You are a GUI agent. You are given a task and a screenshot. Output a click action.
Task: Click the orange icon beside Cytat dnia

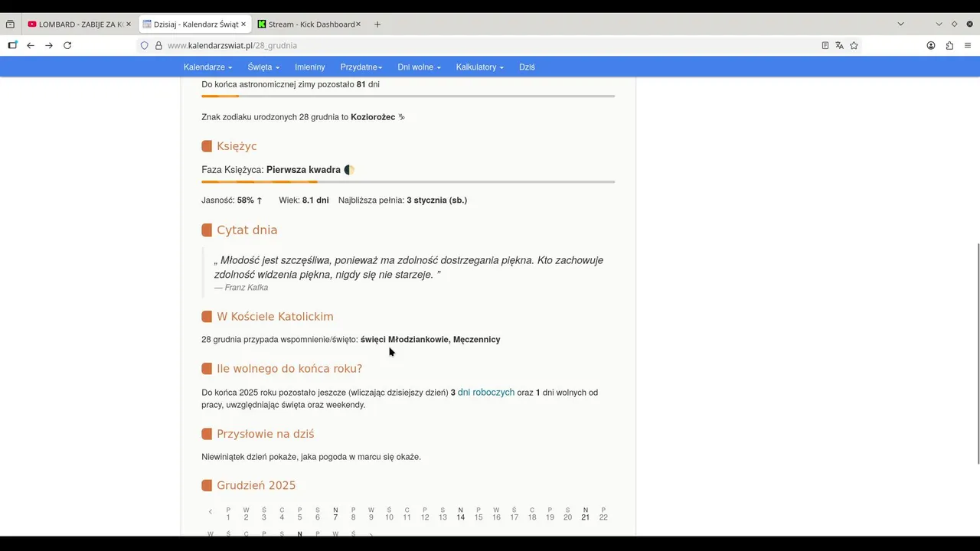click(207, 230)
